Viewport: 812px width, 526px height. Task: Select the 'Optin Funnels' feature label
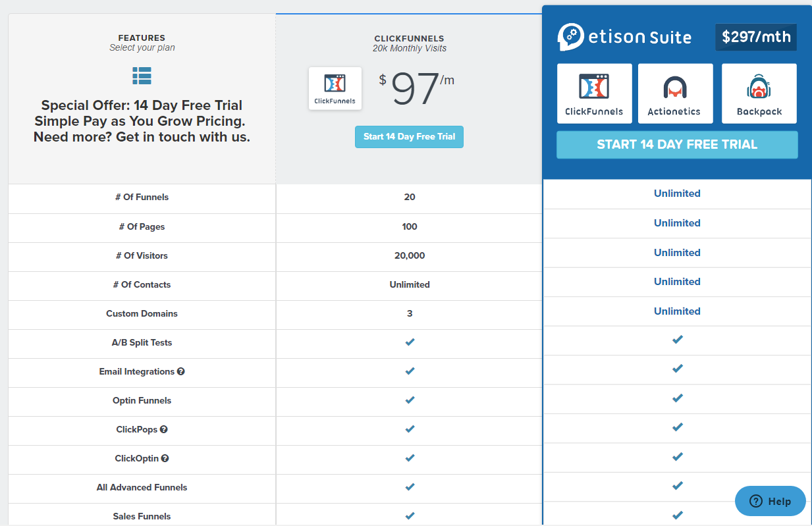(x=142, y=400)
